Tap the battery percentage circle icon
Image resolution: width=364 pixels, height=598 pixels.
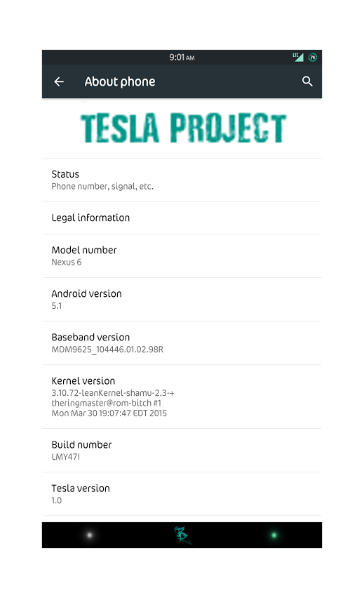(313, 58)
